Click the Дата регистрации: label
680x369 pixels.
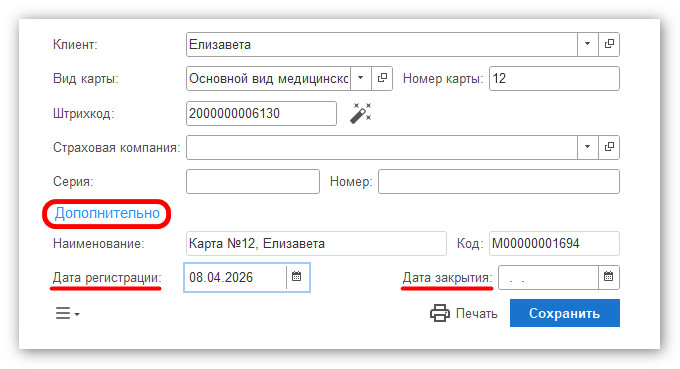107,278
